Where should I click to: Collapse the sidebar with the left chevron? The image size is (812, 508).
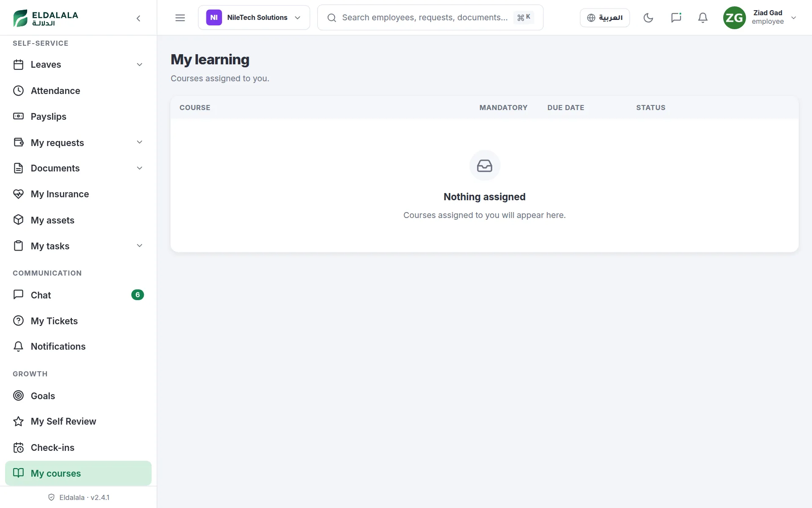coord(138,18)
